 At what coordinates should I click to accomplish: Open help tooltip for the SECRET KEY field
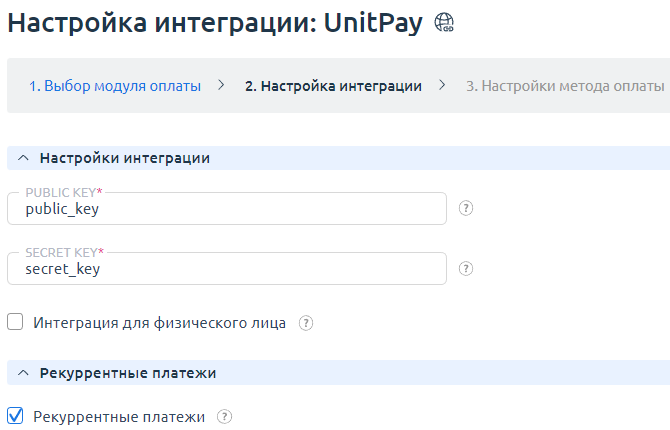click(x=465, y=268)
